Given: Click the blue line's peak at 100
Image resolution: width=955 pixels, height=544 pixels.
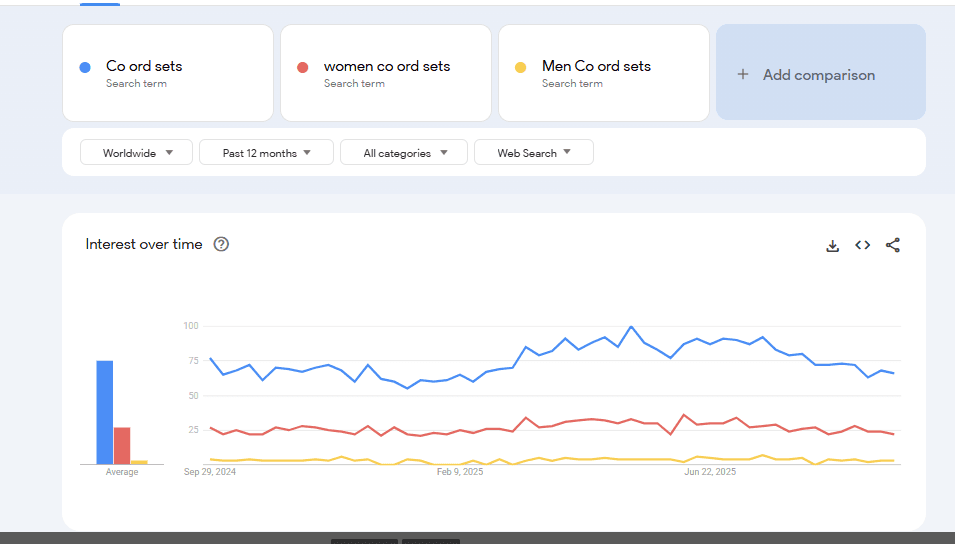Looking at the screenshot, I should [x=631, y=327].
